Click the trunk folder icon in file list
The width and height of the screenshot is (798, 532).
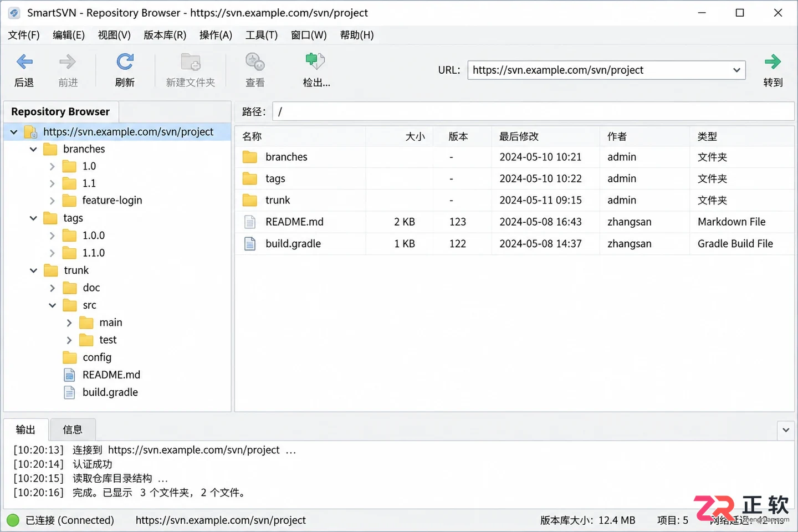250,200
